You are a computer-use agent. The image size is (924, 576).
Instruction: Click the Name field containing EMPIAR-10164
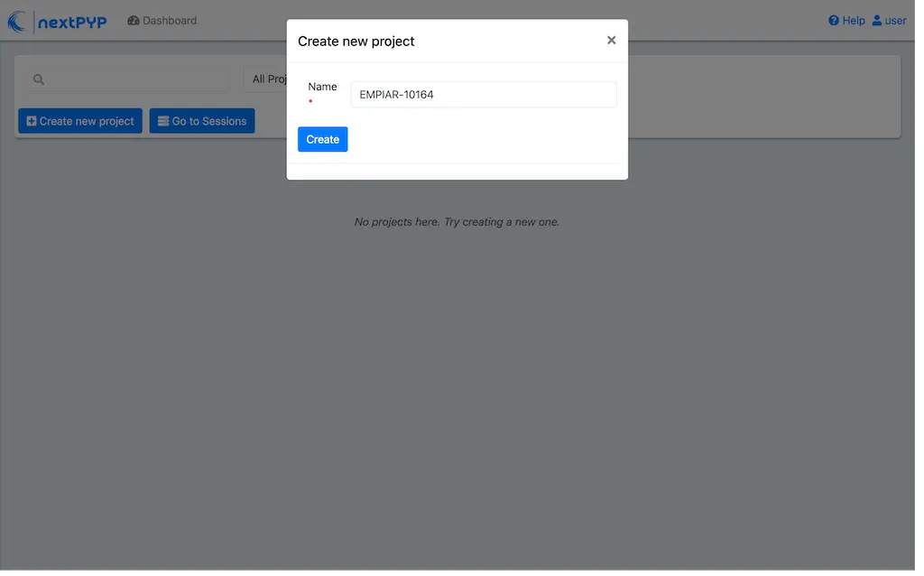[x=484, y=94]
